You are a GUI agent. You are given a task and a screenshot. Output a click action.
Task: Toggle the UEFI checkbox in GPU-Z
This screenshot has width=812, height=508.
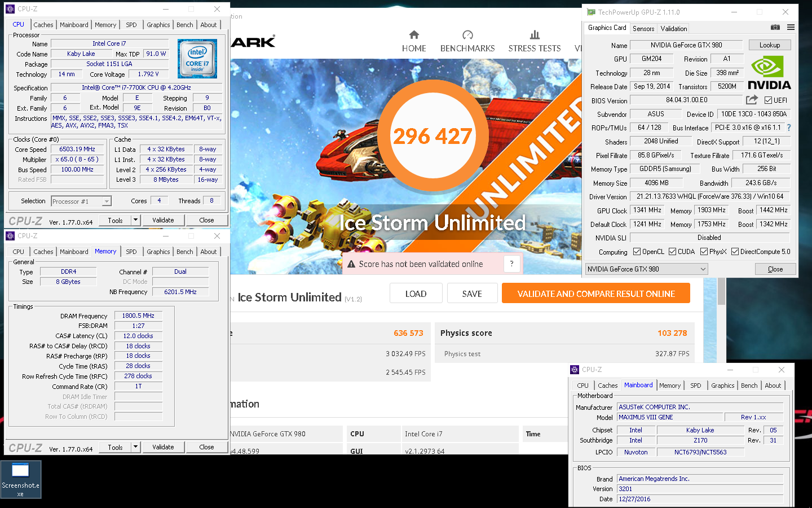pos(768,100)
